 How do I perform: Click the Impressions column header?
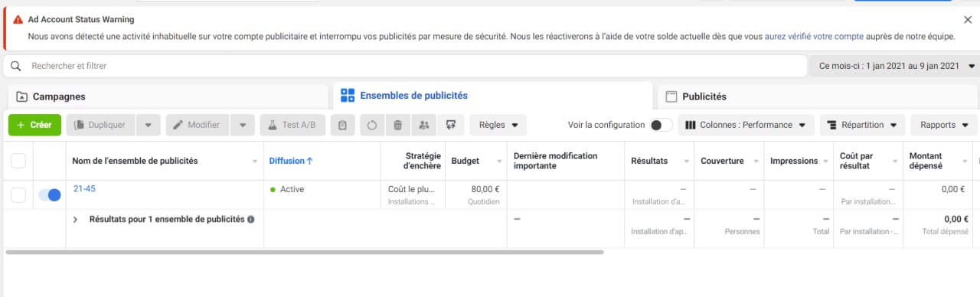coord(798,161)
